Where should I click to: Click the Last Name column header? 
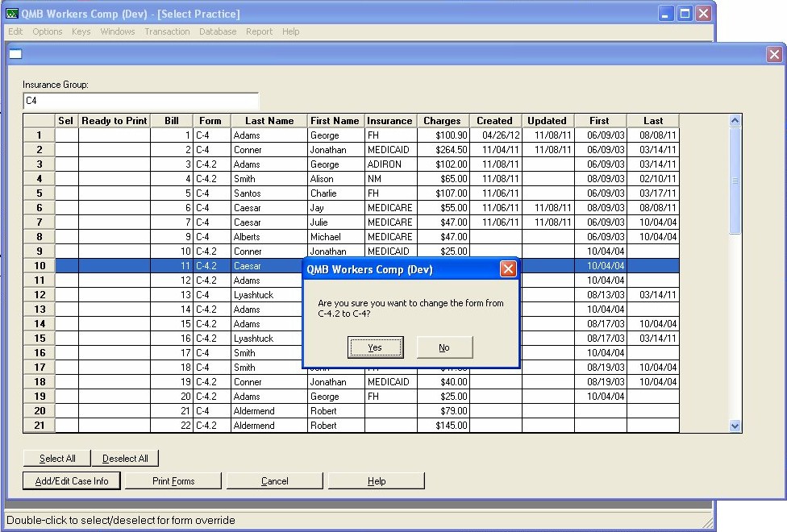269,120
